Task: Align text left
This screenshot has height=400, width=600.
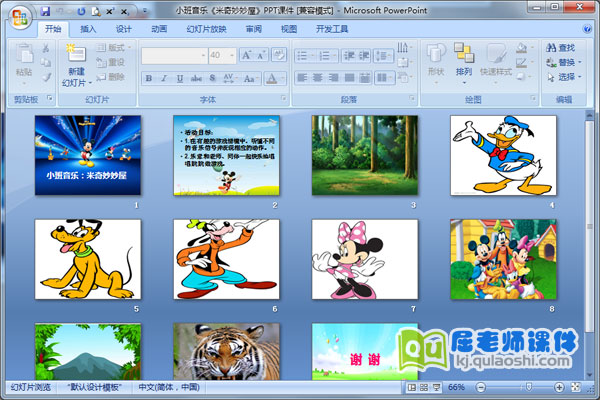Action: pyautogui.click(x=302, y=78)
